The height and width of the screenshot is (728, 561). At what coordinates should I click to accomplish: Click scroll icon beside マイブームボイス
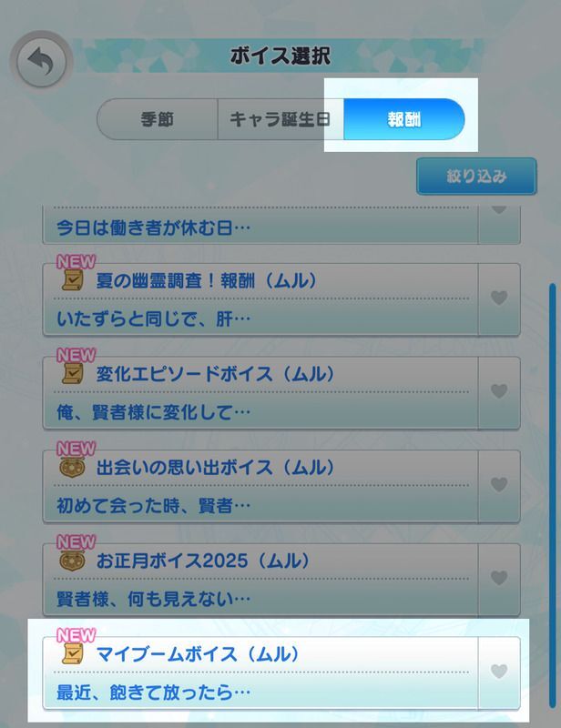tap(73, 653)
